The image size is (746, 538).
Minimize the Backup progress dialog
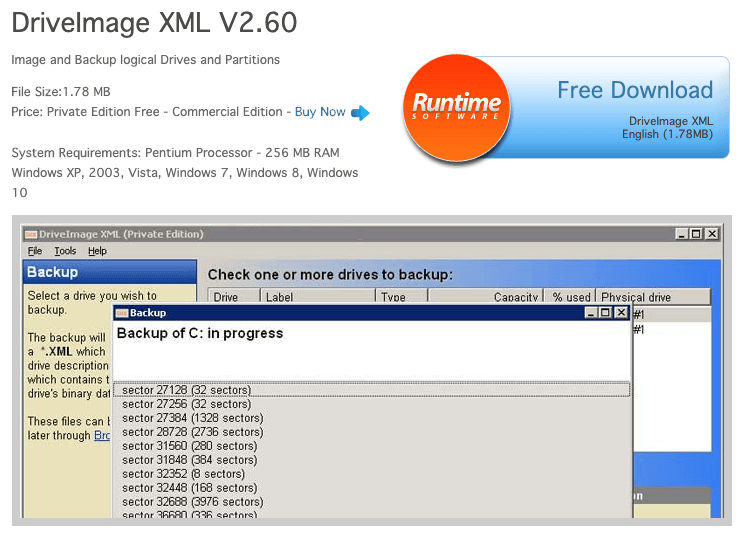click(591, 313)
